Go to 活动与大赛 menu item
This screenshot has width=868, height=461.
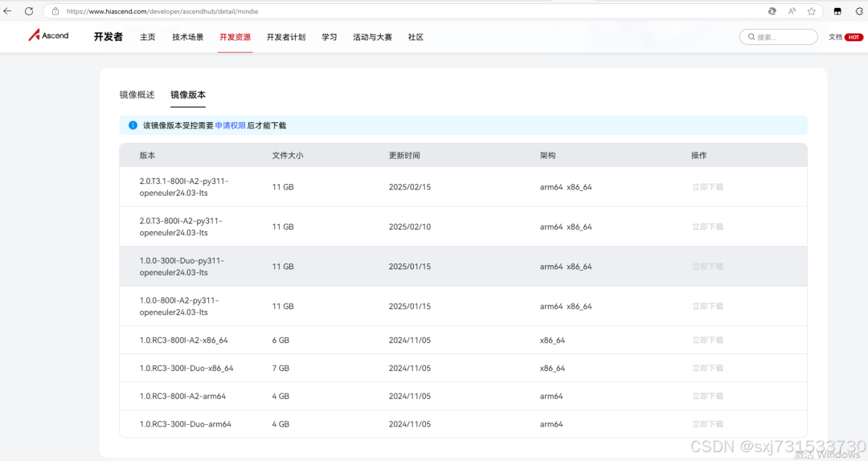pyautogui.click(x=372, y=37)
